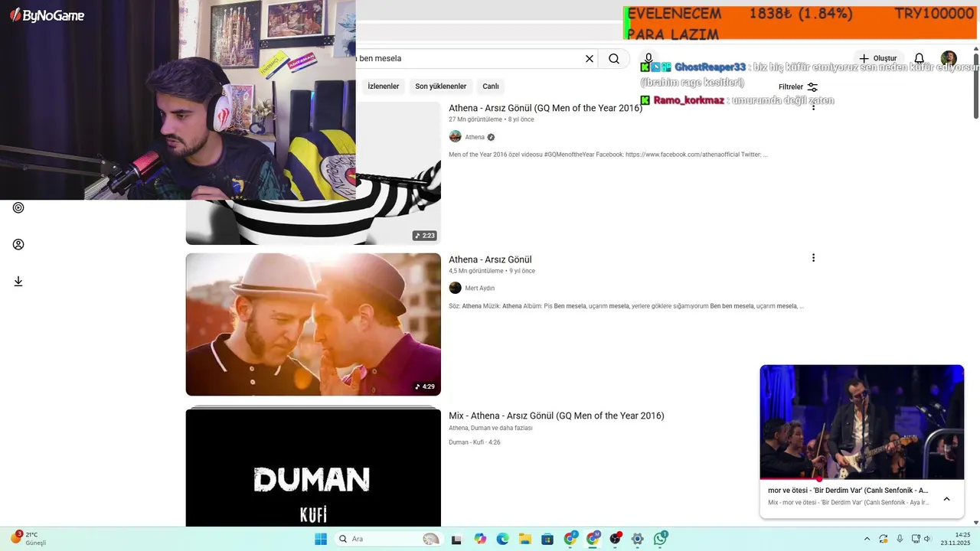Select the Canlı filter chip

tap(491, 86)
